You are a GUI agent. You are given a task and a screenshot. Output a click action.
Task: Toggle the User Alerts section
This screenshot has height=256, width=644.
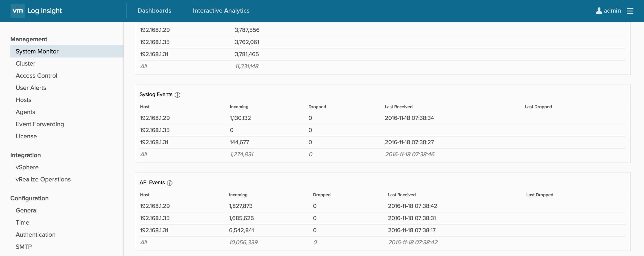coord(31,88)
